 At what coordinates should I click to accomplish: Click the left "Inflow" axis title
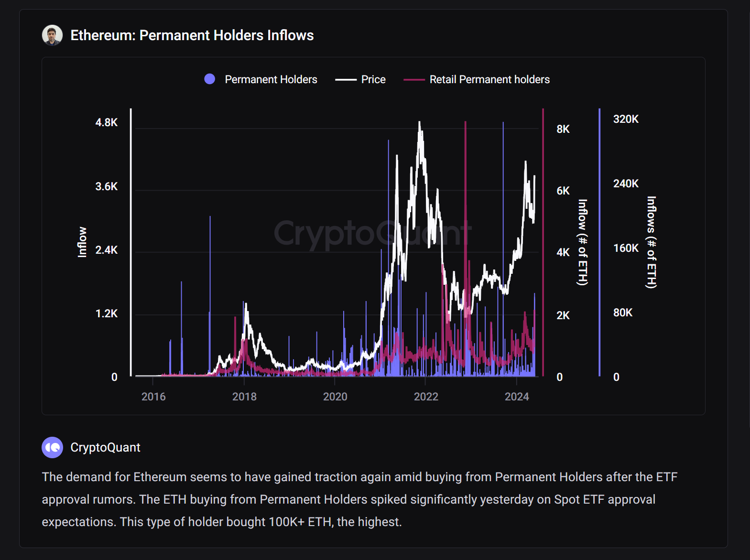(82, 242)
